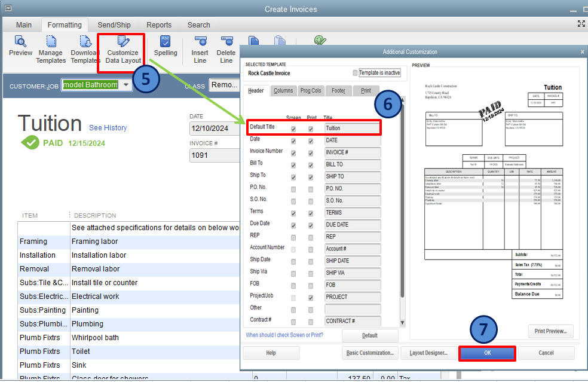588x382 pixels.
Task: Toggle Terms Print checkbox
Action: (x=311, y=213)
